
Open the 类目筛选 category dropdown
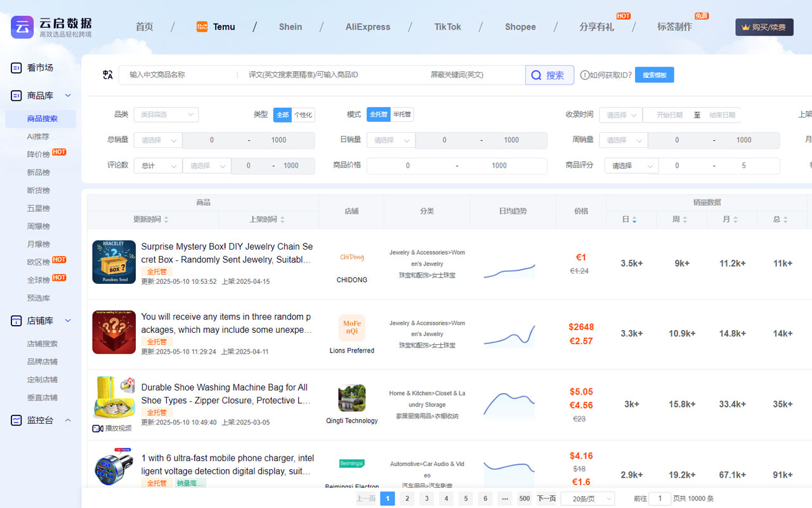pyautogui.click(x=166, y=115)
